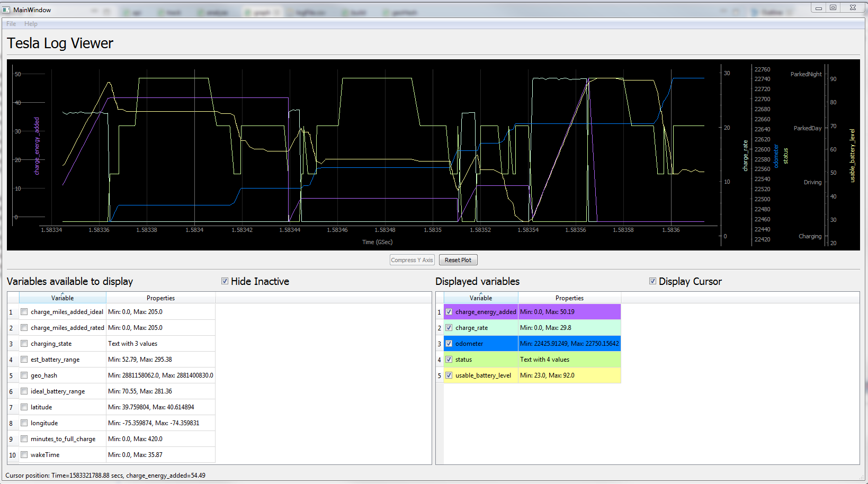The height and width of the screenshot is (484, 868).
Task: Disable the Display Cursor checkbox
Action: point(652,281)
